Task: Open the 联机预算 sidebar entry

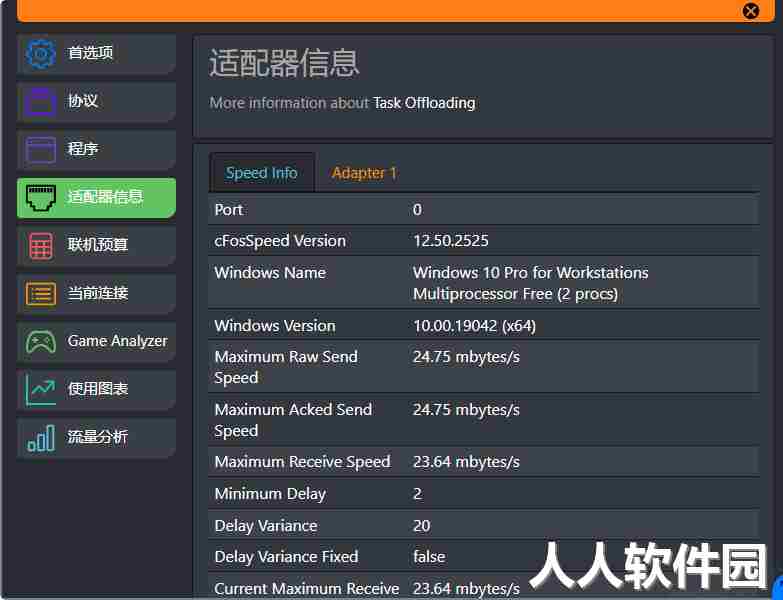Action: point(96,245)
